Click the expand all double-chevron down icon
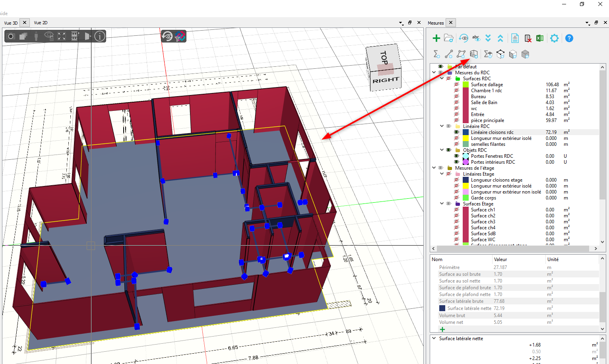The height and width of the screenshot is (364, 609). coord(488,38)
